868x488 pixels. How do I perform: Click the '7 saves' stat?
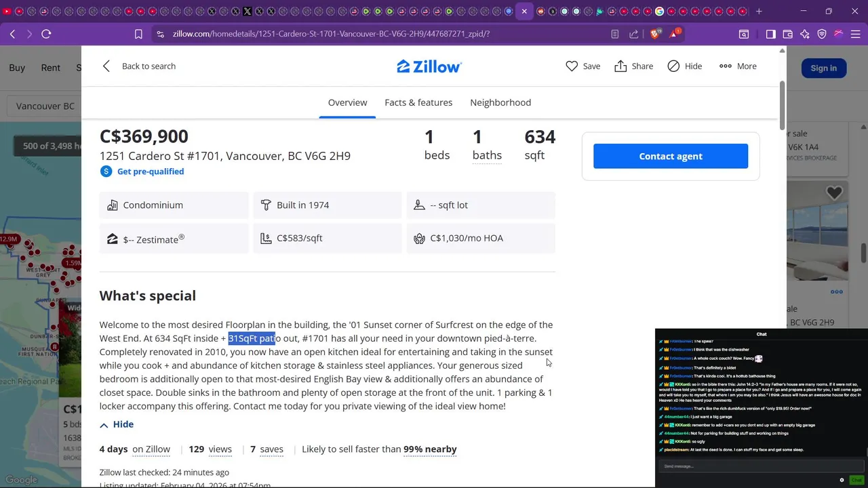pos(267,449)
